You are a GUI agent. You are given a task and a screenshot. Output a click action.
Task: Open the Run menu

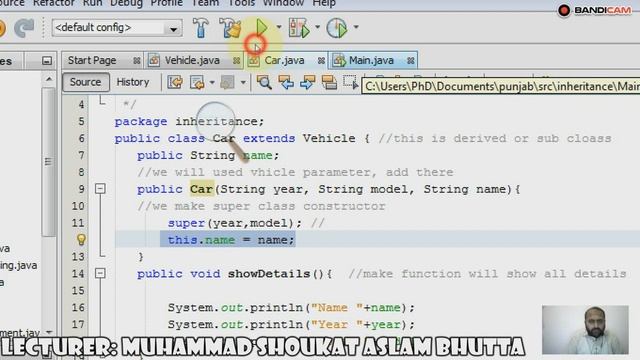click(x=92, y=3)
